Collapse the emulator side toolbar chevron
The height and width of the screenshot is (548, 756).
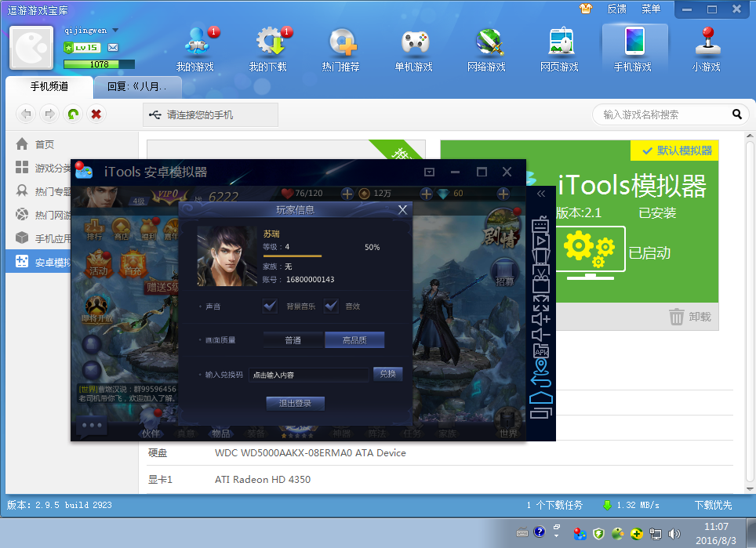(541, 194)
